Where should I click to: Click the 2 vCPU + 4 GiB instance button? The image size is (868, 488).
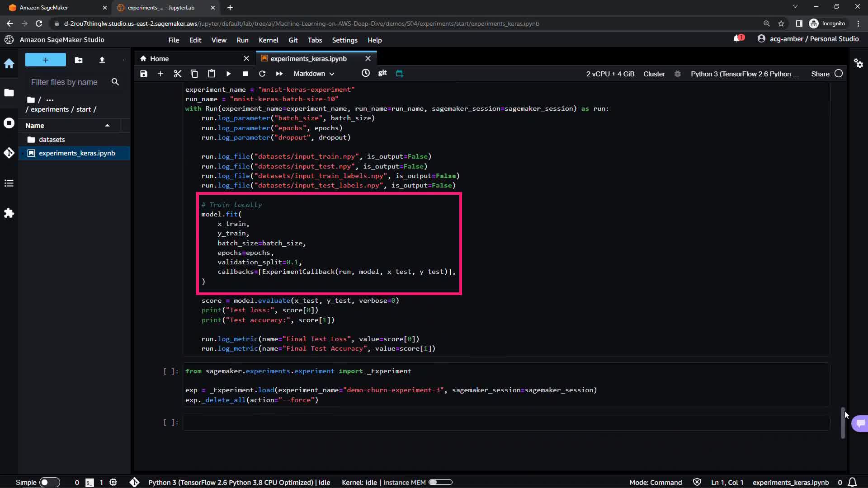[x=610, y=74]
